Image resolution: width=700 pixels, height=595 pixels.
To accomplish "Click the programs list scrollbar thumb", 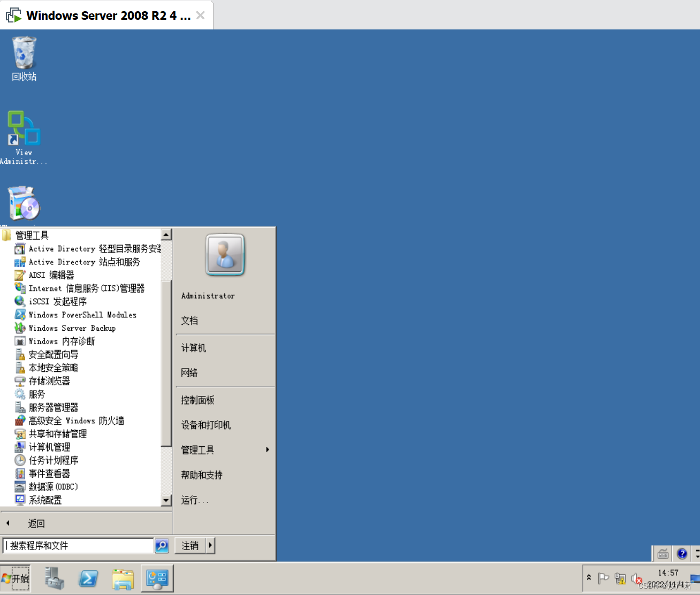I will [x=166, y=364].
